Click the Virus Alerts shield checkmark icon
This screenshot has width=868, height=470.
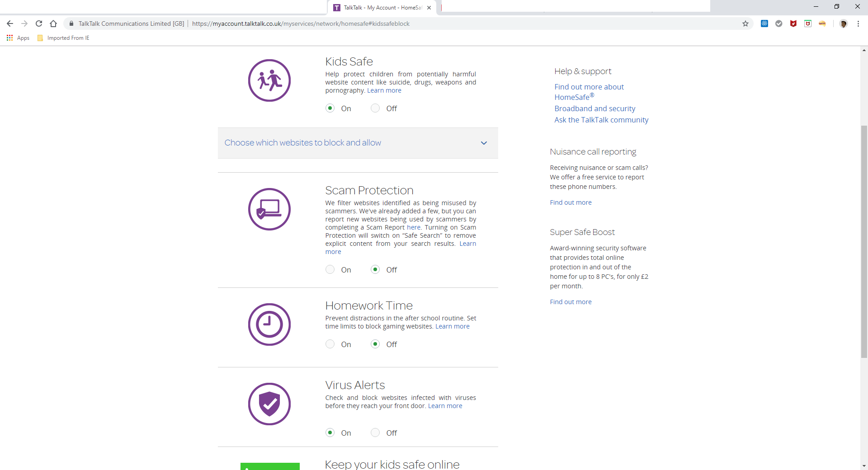(269, 404)
